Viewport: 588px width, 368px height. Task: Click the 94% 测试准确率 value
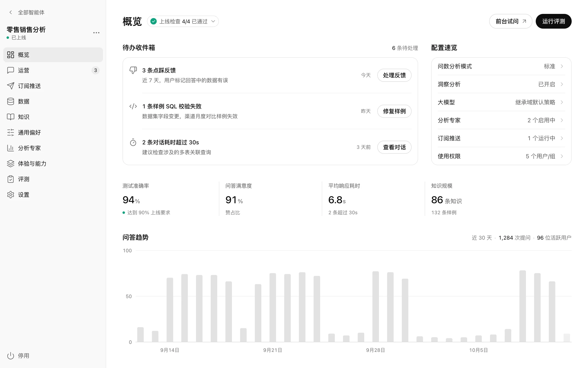click(131, 200)
